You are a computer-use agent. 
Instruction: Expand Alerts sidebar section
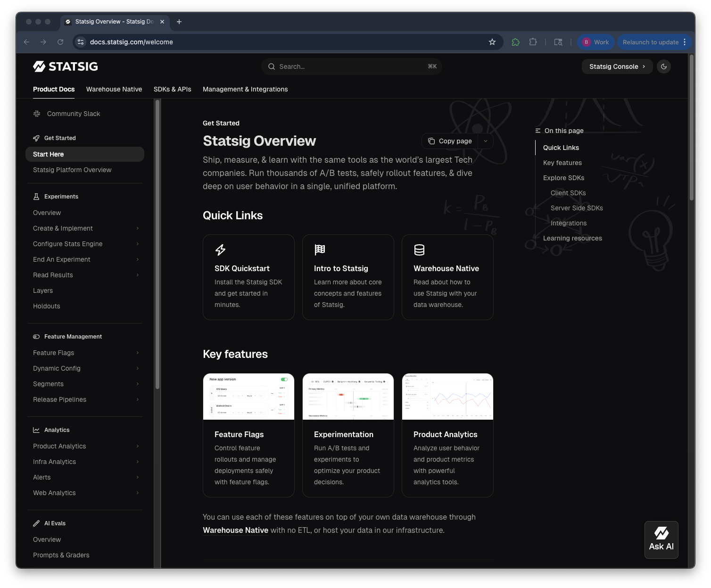click(x=138, y=477)
